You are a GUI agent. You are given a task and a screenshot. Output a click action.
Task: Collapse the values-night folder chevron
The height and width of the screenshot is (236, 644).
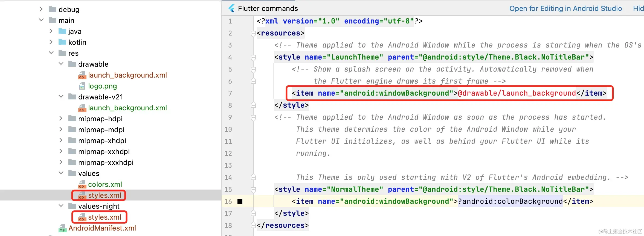pyautogui.click(x=61, y=206)
